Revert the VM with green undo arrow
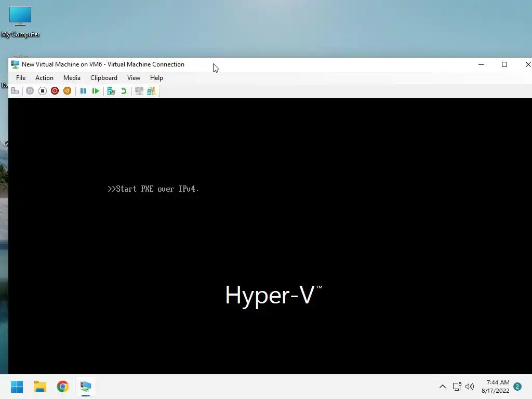This screenshot has height=399, width=532. tap(124, 91)
